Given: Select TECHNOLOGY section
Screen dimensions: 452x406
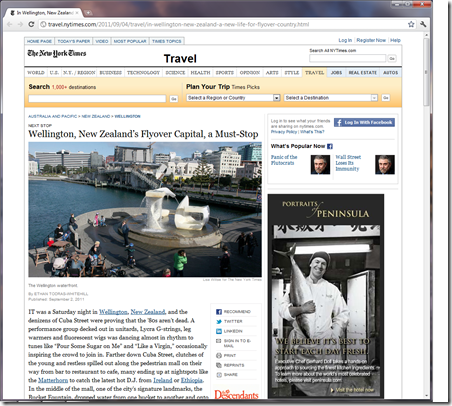Looking at the screenshot, I should pos(143,73).
